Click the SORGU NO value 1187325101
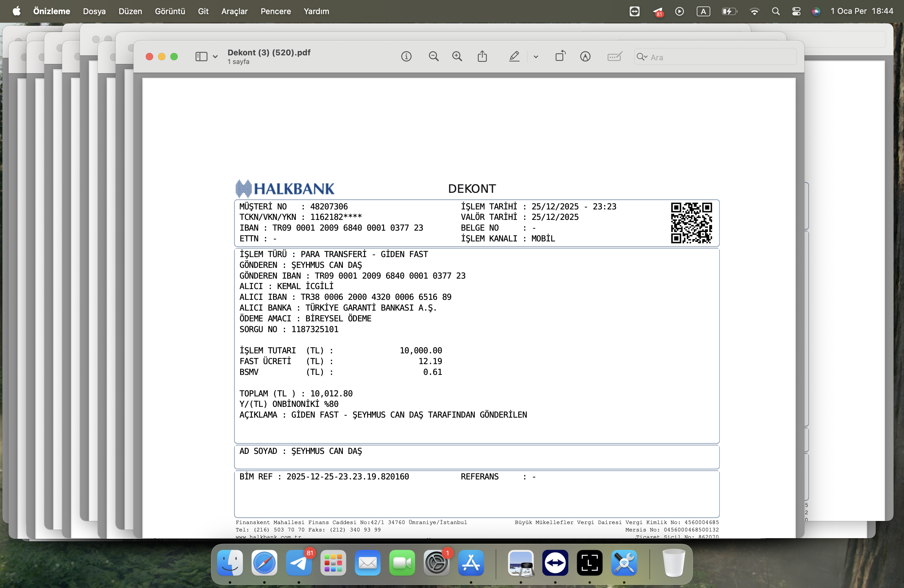 click(315, 329)
